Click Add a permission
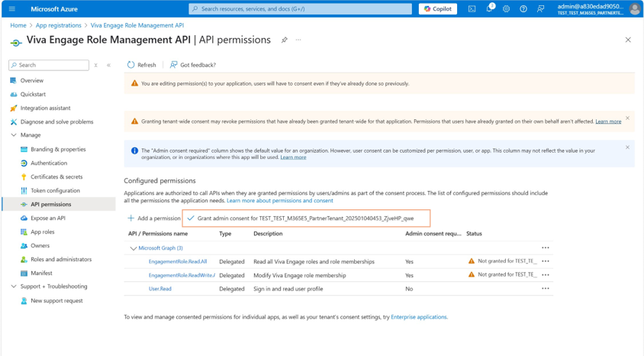This screenshot has width=644, height=356. coord(154,218)
